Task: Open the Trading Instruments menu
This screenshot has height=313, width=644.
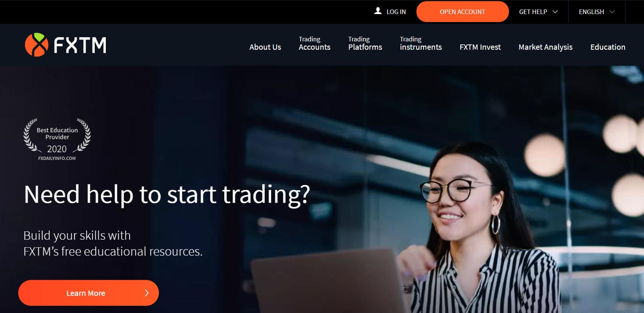Action: tap(421, 43)
